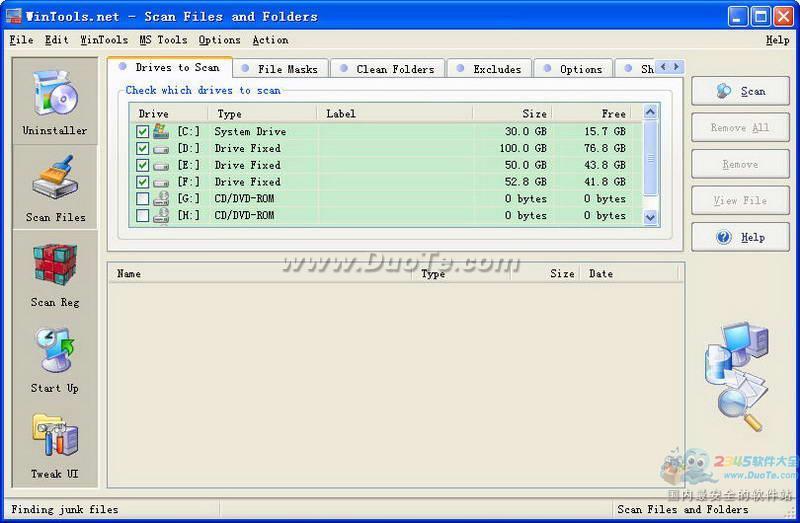Viewport: 800px width, 523px height.
Task: Click the drive list scroll down arrow
Action: pos(651,217)
